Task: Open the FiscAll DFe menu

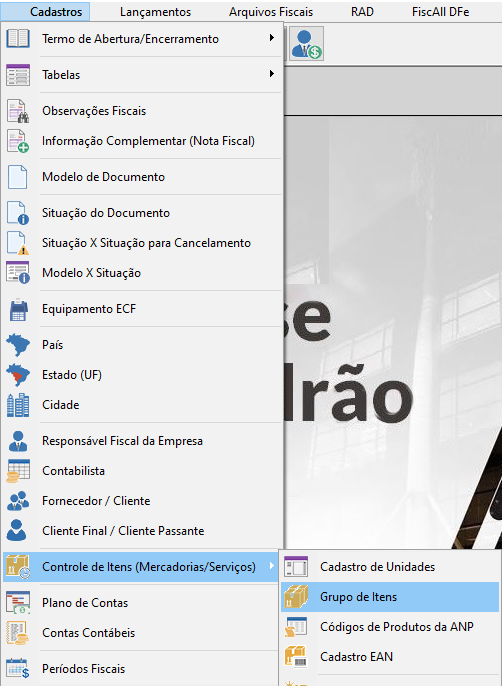Action: [x=440, y=12]
